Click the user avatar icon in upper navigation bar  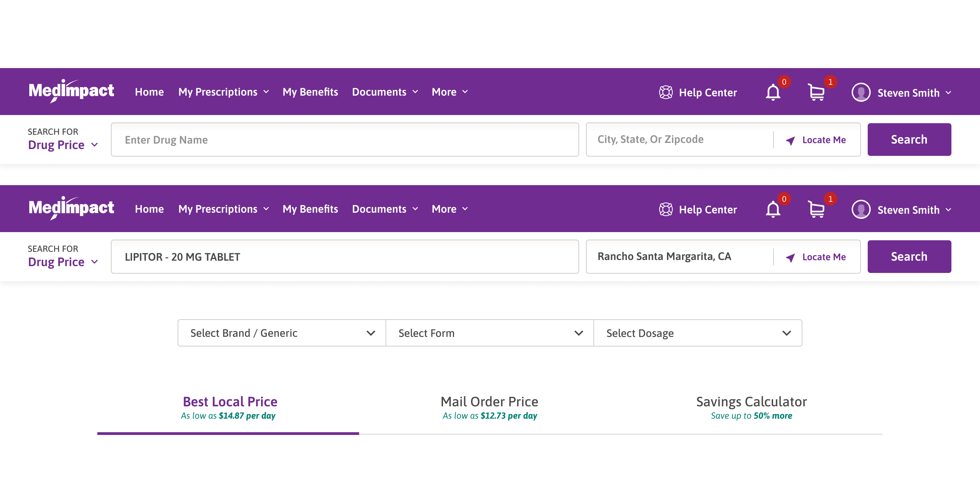click(x=861, y=92)
